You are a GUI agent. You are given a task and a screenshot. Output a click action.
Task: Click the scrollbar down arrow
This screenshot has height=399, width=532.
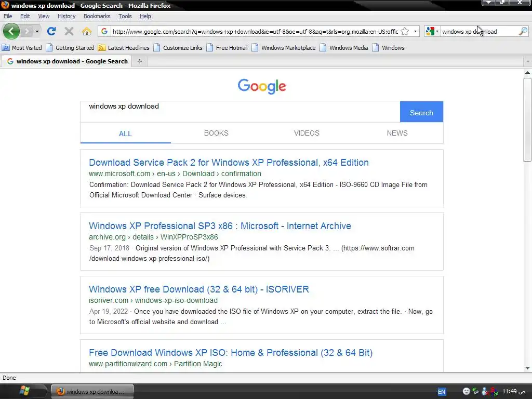pos(527,368)
